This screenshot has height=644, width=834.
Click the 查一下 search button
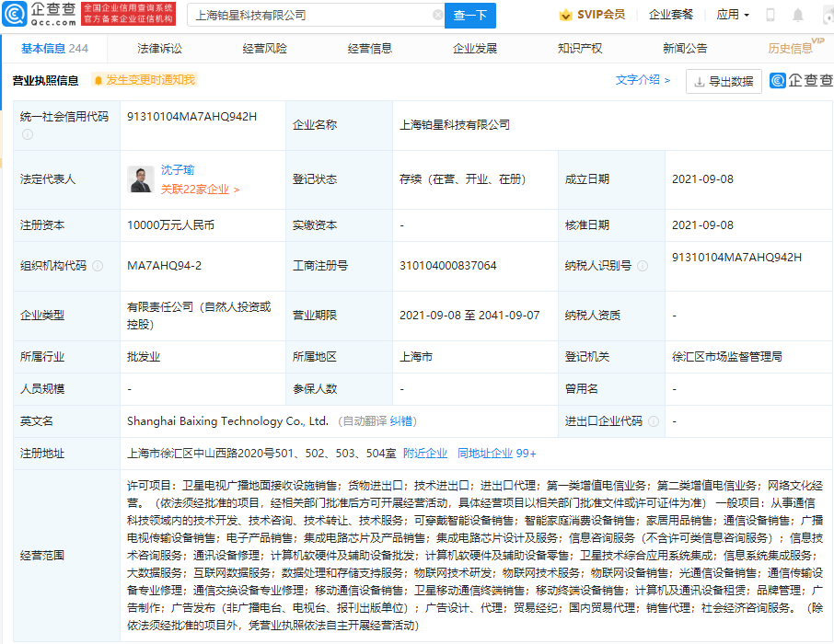470,16
